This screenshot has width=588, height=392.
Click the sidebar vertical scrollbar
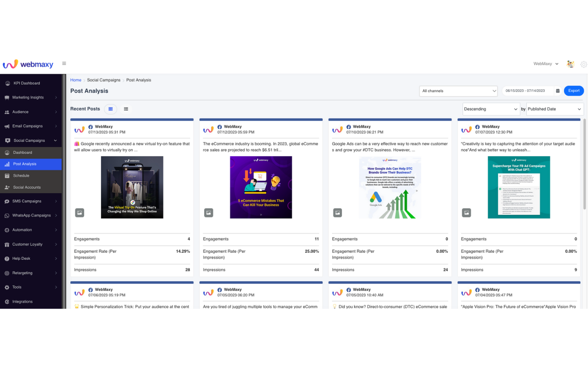tap(64, 191)
